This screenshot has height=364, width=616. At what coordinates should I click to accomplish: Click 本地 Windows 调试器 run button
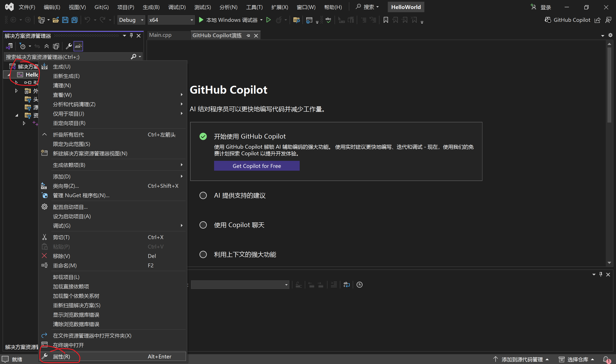229,20
